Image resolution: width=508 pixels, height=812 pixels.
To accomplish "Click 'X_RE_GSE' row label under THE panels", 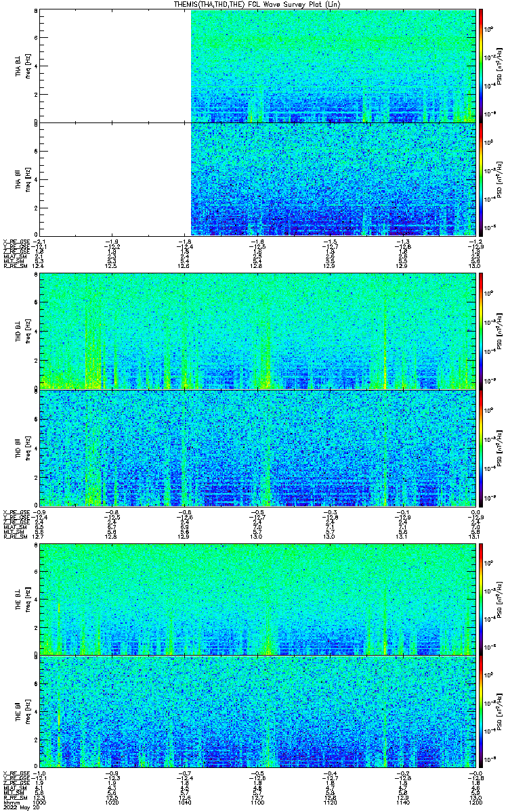I will (x=15, y=773).
